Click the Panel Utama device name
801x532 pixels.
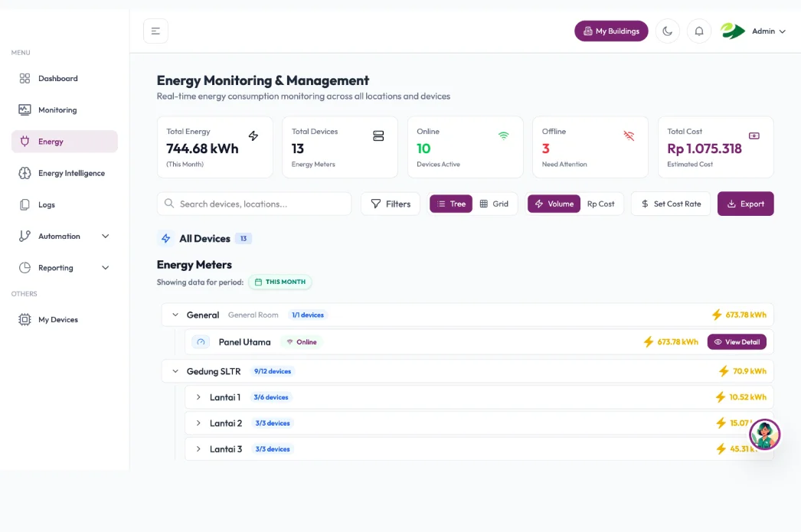[x=245, y=342]
